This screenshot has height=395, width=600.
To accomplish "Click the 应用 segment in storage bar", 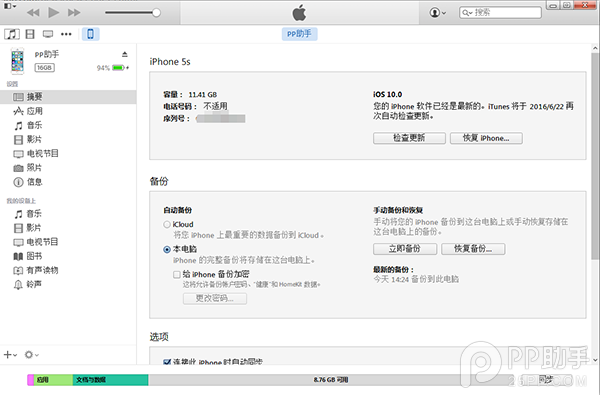I will (53, 380).
